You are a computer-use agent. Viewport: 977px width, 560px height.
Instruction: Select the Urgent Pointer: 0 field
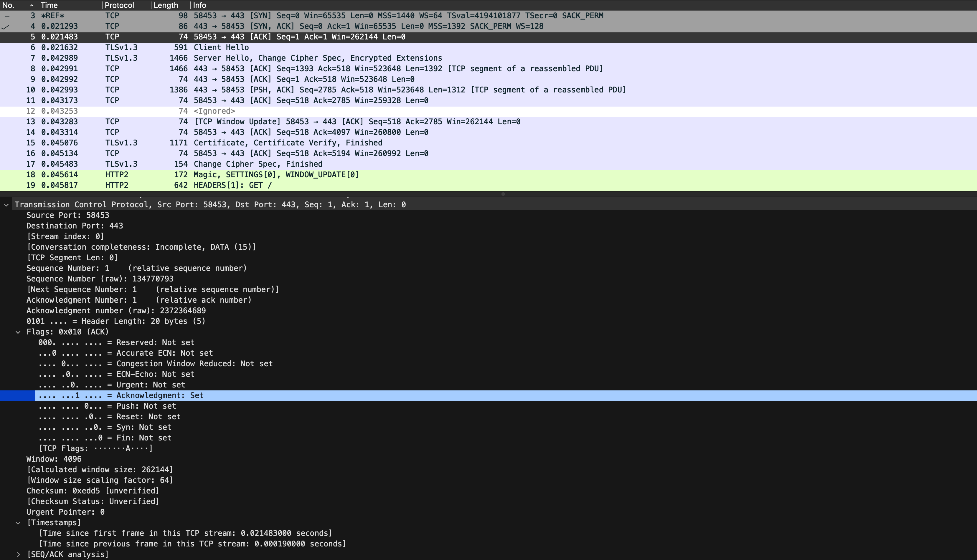tap(65, 512)
